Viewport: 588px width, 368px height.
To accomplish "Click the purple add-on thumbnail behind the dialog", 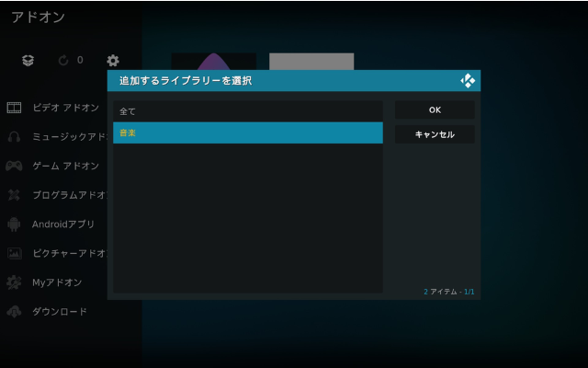I will pyautogui.click(x=213, y=61).
